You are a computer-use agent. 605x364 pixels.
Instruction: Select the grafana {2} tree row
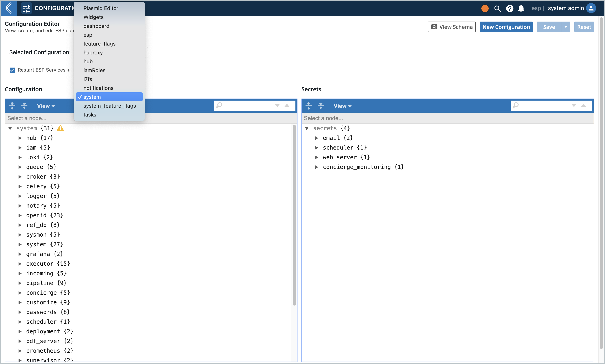pyautogui.click(x=45, y=254)
